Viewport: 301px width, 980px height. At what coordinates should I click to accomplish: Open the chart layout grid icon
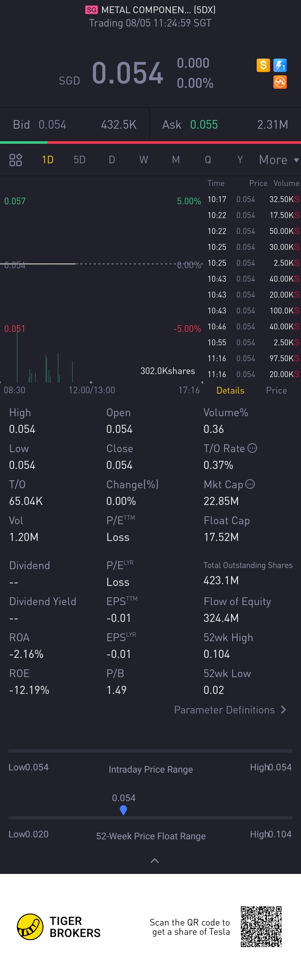click(x=16, y=160)
